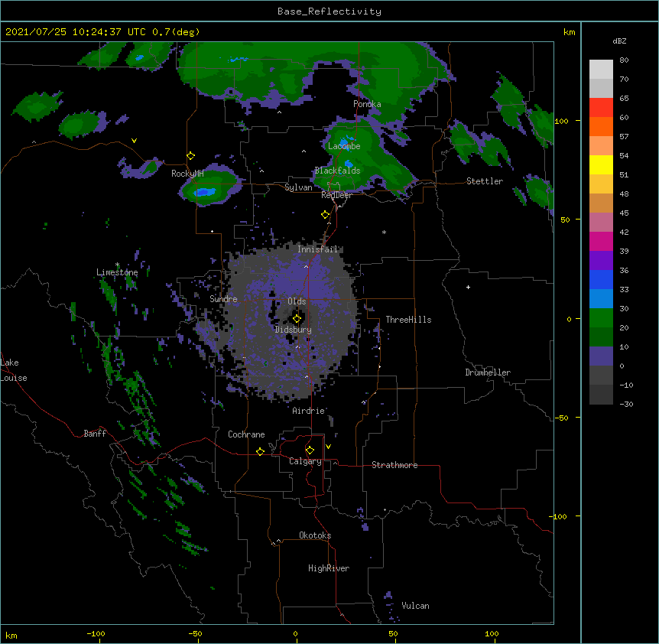Pick the 10 dBZ slate-purple legend swatch

click(x=601, y=356)
